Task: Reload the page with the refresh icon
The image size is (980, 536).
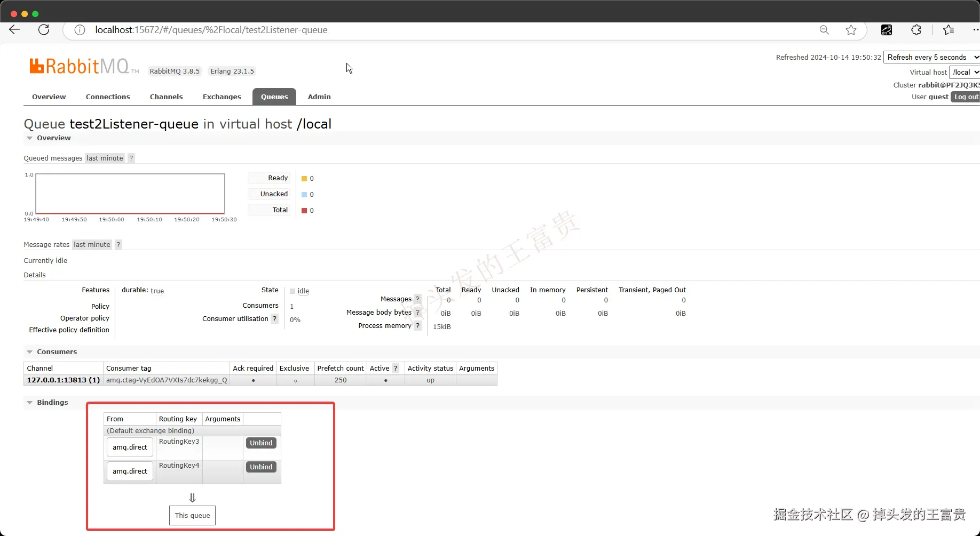Action: [x=44, y=30]
